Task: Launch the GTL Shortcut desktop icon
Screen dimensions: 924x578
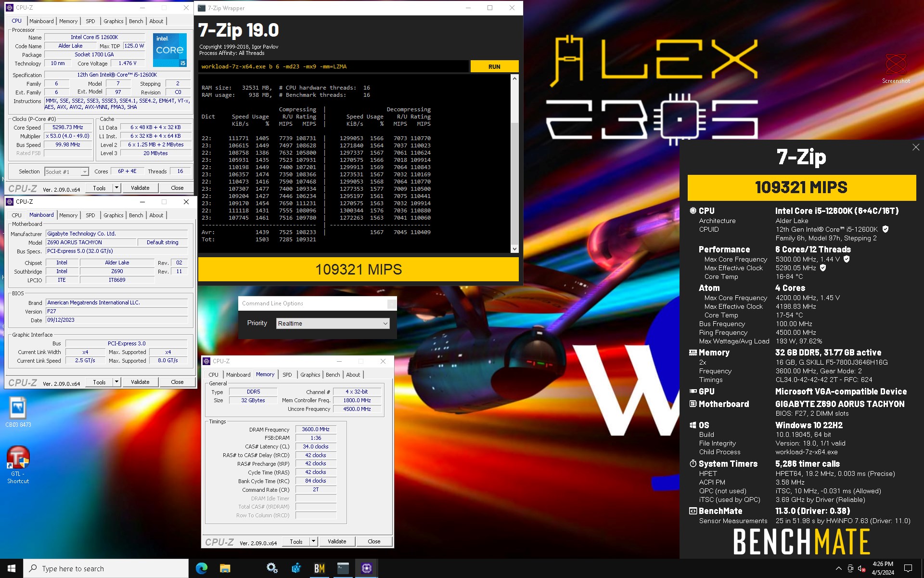Action: [18, 465]
